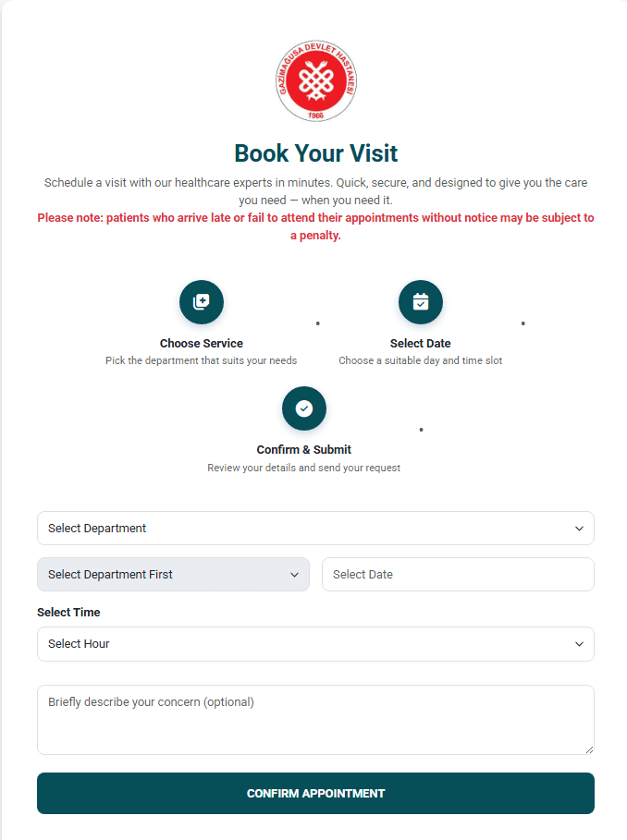Screen dimensions: 627x840
Task: Click the Gazimağusa Devlet Hastanesi logo
Action: [x=315, y=81]
